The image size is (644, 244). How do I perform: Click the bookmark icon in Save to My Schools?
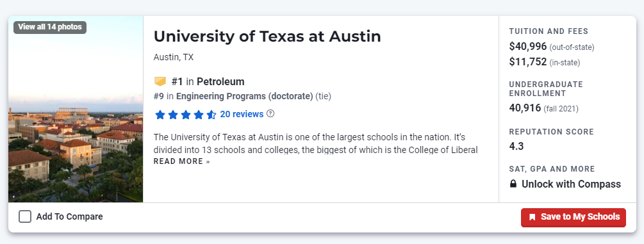533,217
